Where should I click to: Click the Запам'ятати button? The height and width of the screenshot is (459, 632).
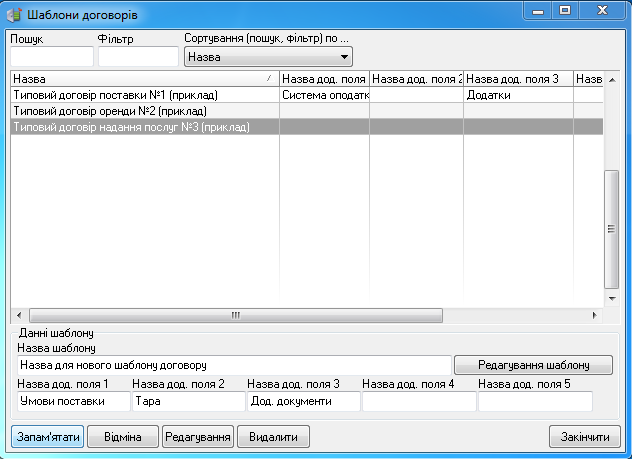tap(47, 437)
